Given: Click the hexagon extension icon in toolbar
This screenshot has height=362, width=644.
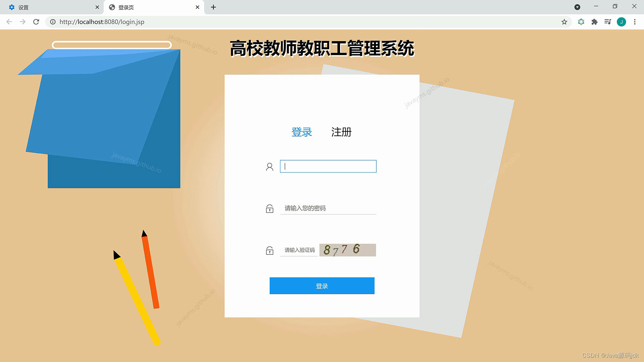Looking at the screenshot, I should [x=581, y=22].
